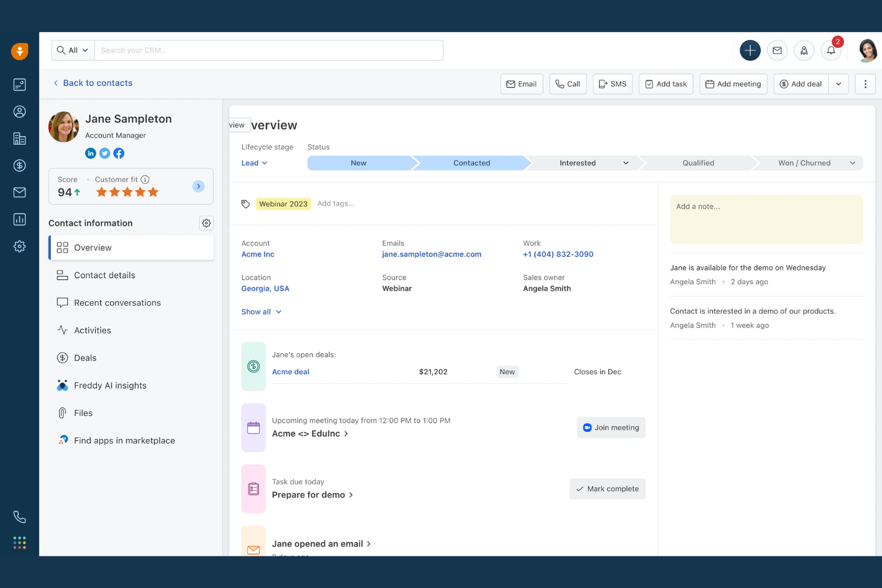The width and height of the screenshot is (882, 588).
Task: Open the dashboard icon in left sidebar
Action: (x=20, y=85)
